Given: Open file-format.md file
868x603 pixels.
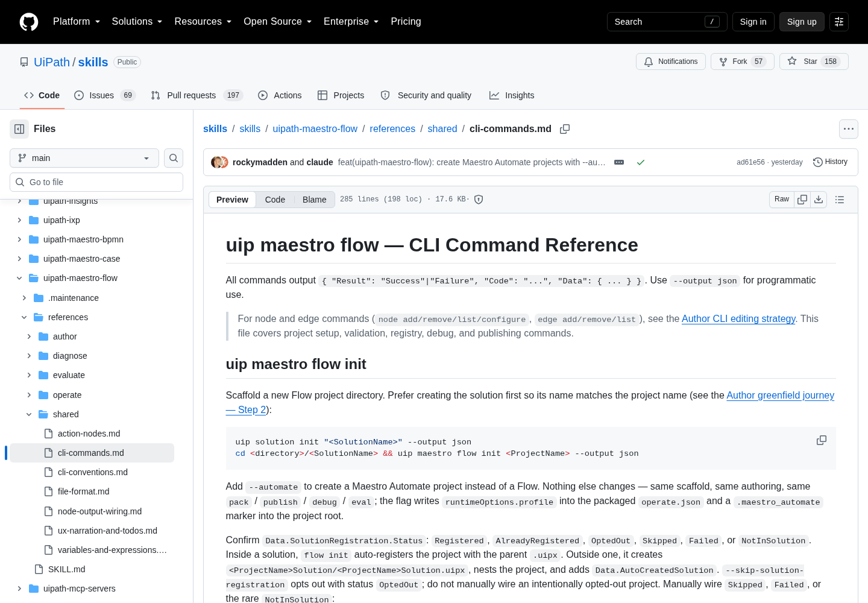Looking at the screenshot, I should click(x=83, y=491).
